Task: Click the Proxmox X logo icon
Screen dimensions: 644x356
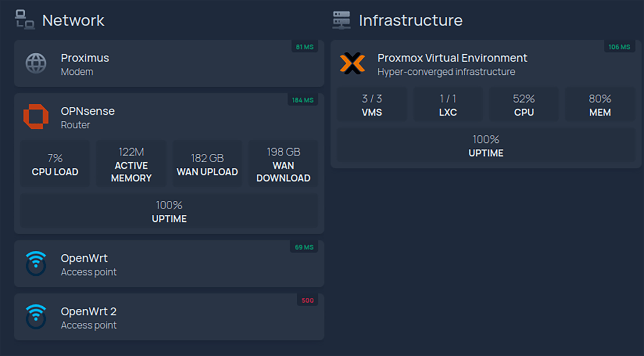Action: (x=352, y=63)
